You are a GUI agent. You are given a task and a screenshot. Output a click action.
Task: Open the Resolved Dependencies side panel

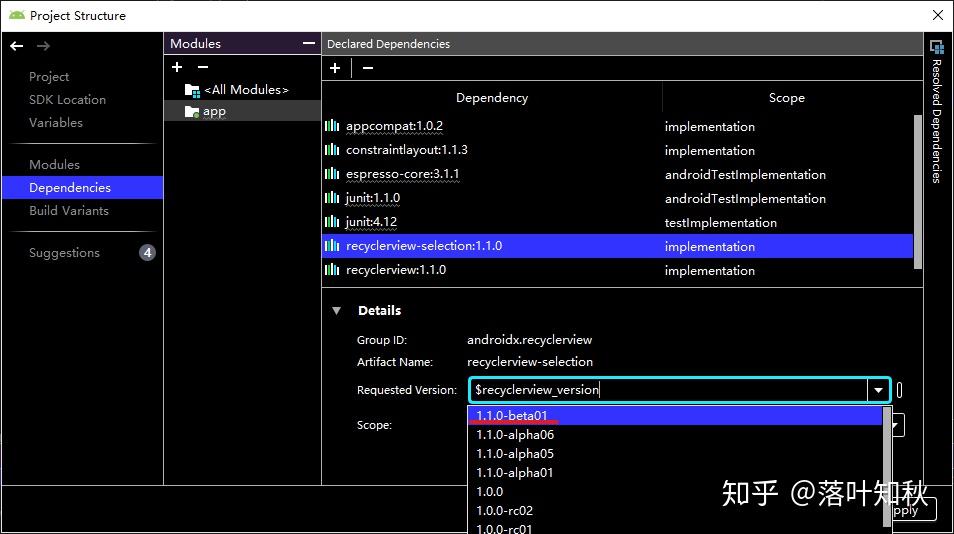point(937,111)
